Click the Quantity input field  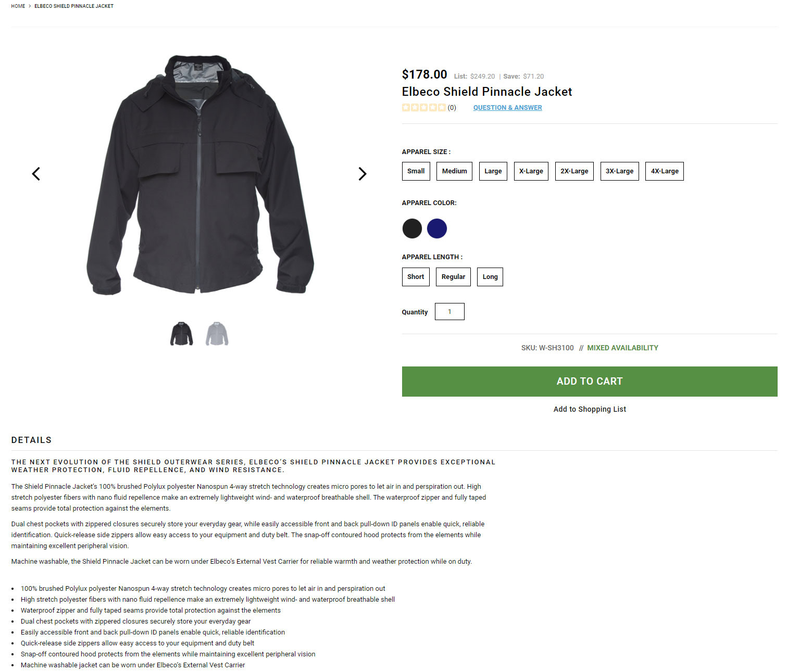(x=449, y=312)
